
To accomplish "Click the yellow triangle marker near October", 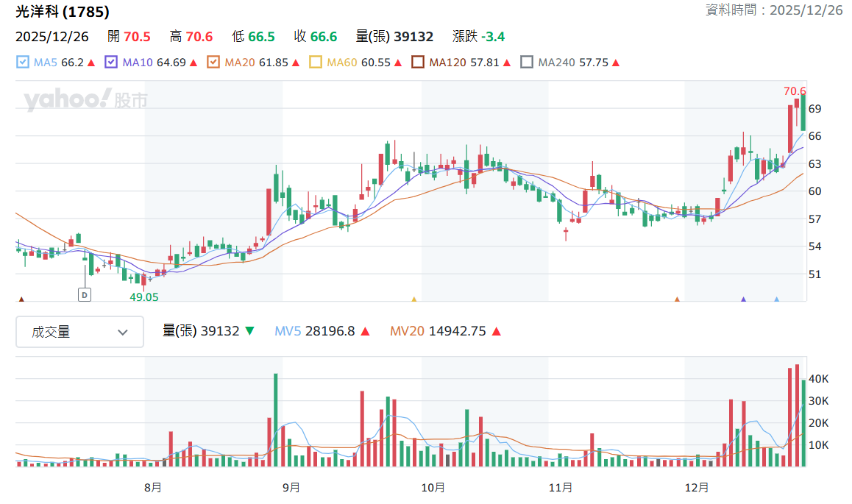I will 414,299.
